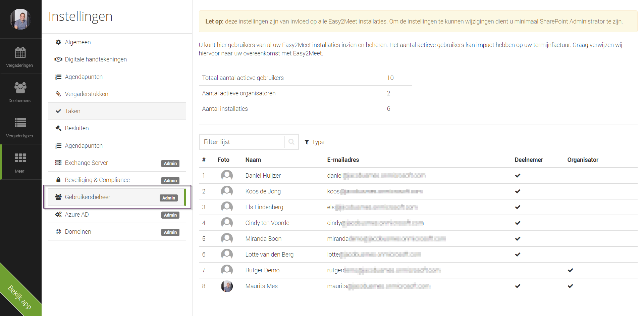Open the Algemeen settings menu item
This screenshot has height=316, width=644.
117,42
